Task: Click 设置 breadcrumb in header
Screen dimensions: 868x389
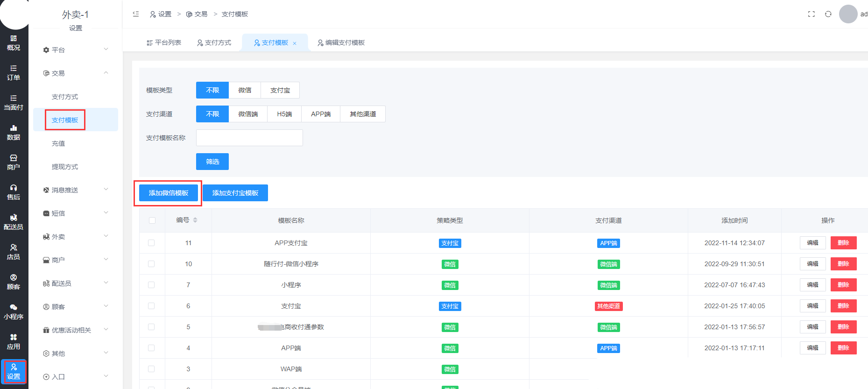Action: pos(160,14)
